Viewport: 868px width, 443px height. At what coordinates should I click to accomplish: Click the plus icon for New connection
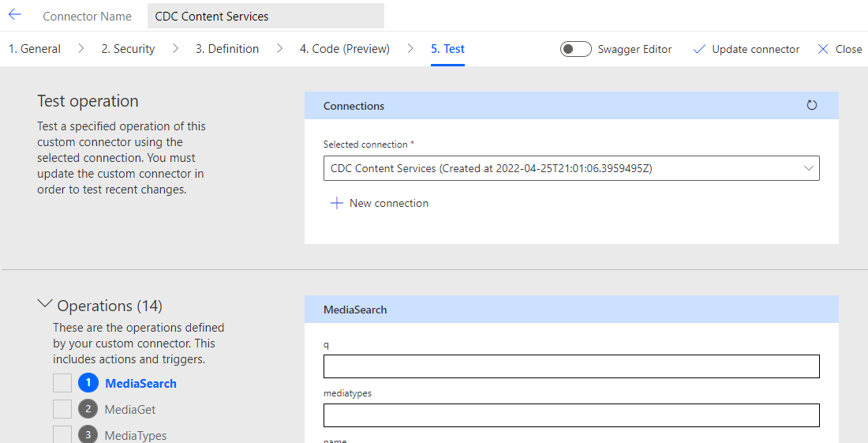(337, 203)
